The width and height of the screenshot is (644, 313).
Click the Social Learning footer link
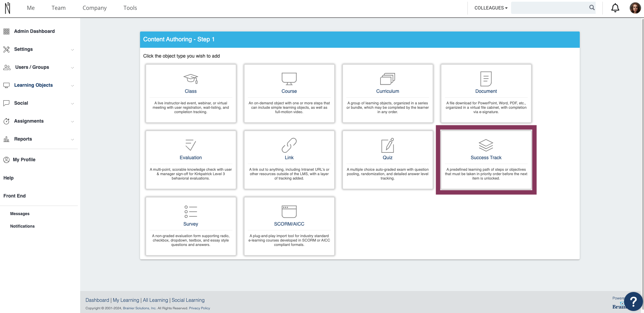click(x=188, y=300)
